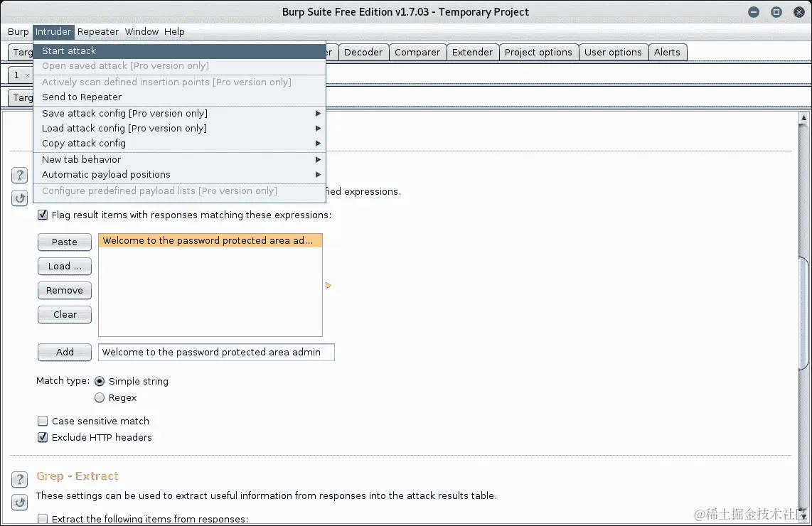Choose Send to Repeater menu entry
This screenshot has height=526, width=812.
(x=179, y=97)
